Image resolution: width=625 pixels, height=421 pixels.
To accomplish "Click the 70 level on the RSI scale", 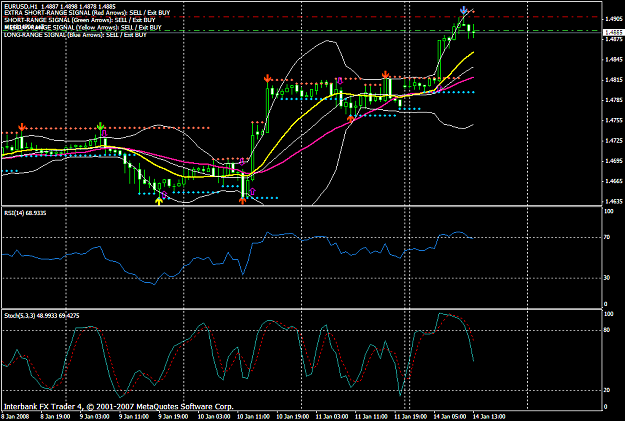I will click(x=607, y=237).
